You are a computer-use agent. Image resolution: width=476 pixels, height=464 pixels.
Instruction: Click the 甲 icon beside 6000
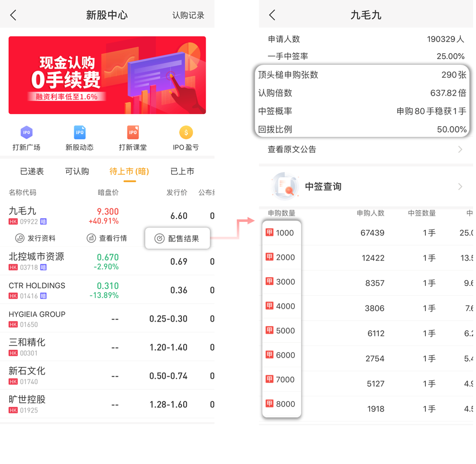[269, 355]
